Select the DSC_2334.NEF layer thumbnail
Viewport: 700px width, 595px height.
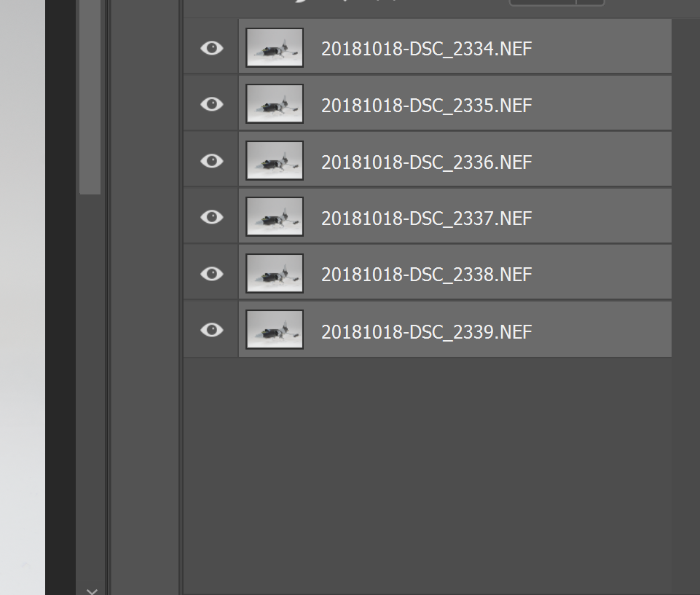(275, 48)
